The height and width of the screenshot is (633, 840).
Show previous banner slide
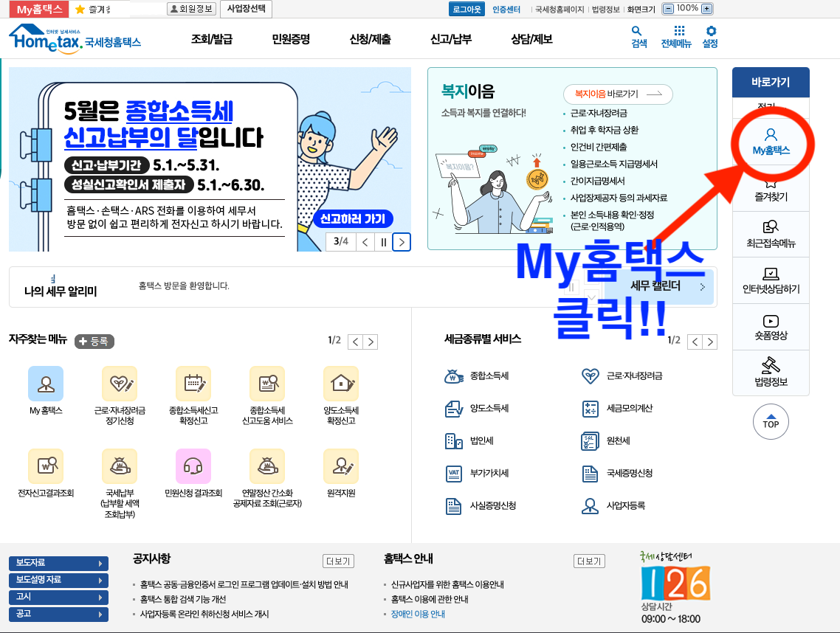[x=365, y=242]
